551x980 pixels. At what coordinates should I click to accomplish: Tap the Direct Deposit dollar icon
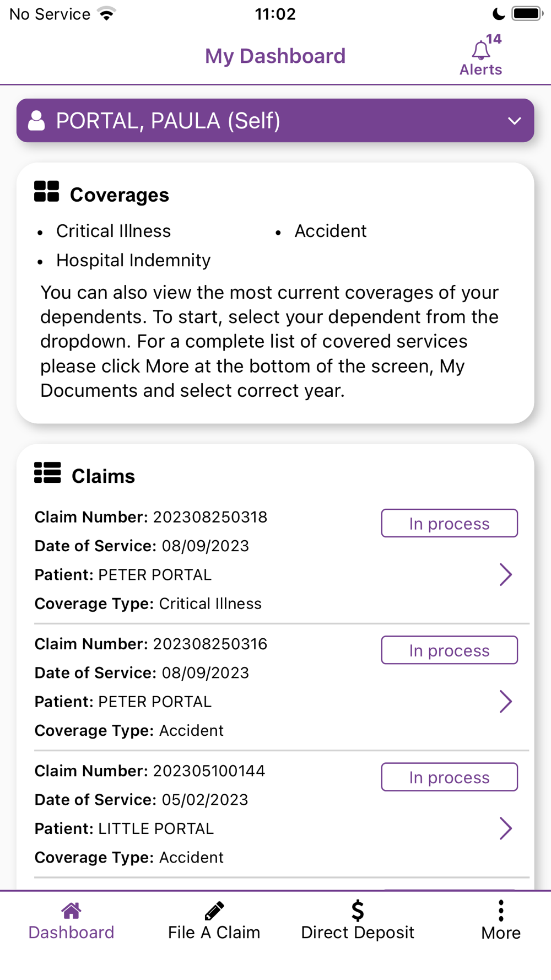tap(358, 911)
